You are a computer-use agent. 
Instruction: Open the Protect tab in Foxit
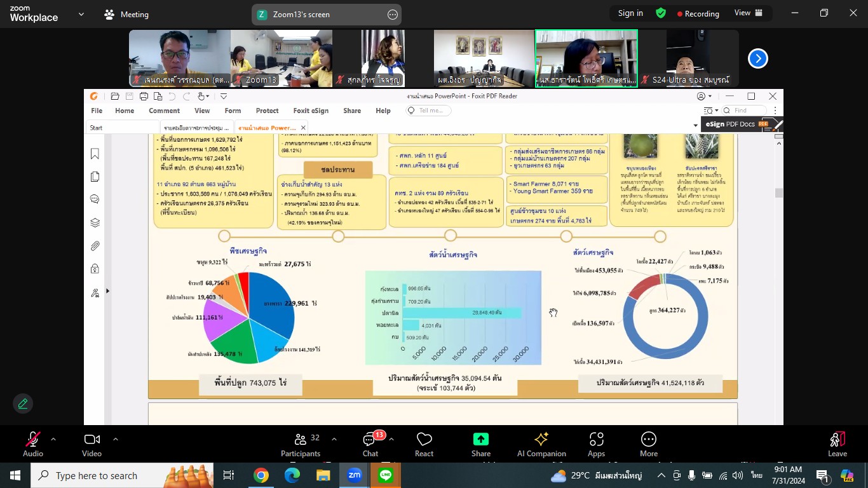[267, 111]
